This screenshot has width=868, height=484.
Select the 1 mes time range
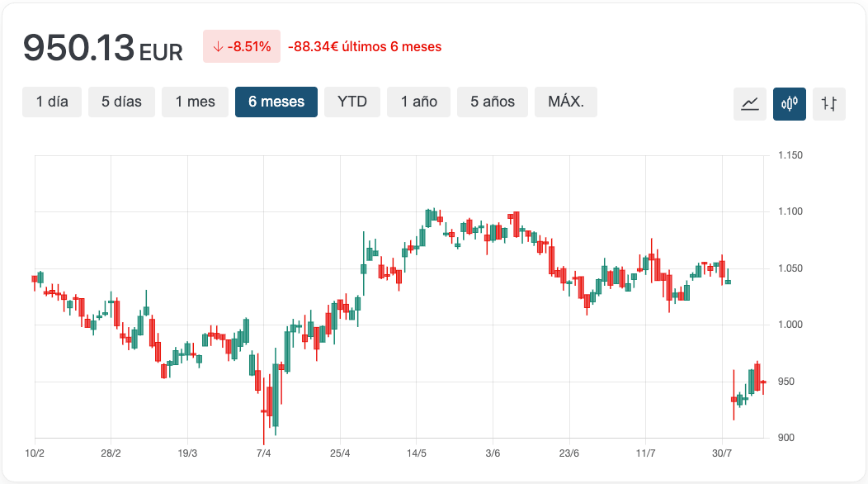tap(195, 102)
